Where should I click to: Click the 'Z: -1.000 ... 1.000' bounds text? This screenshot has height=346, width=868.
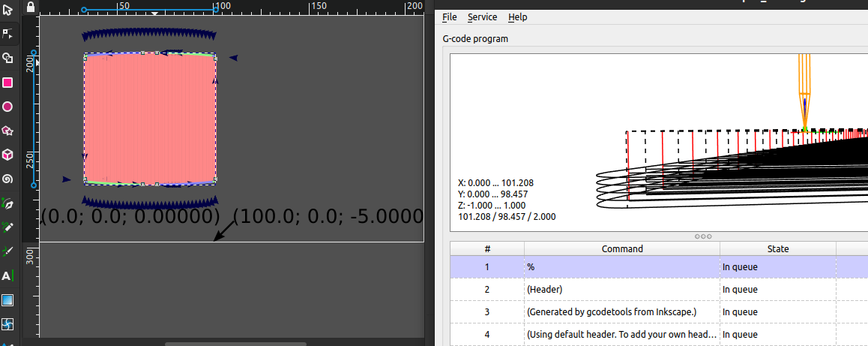coord(489,205)
